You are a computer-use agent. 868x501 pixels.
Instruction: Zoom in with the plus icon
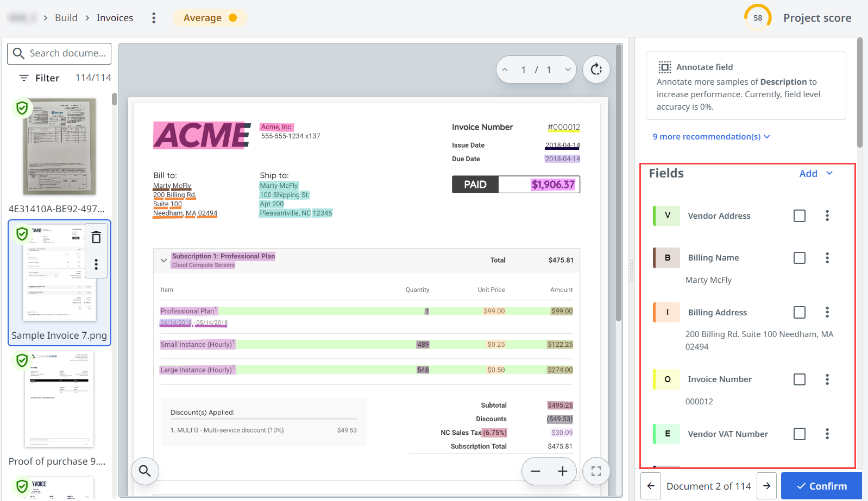[562, 471]
